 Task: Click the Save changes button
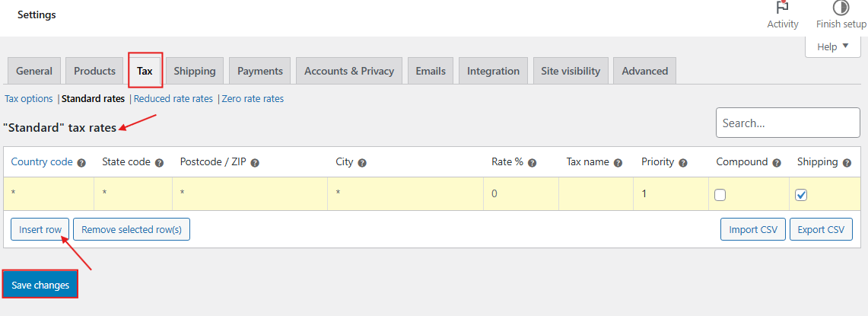point(40,285)
